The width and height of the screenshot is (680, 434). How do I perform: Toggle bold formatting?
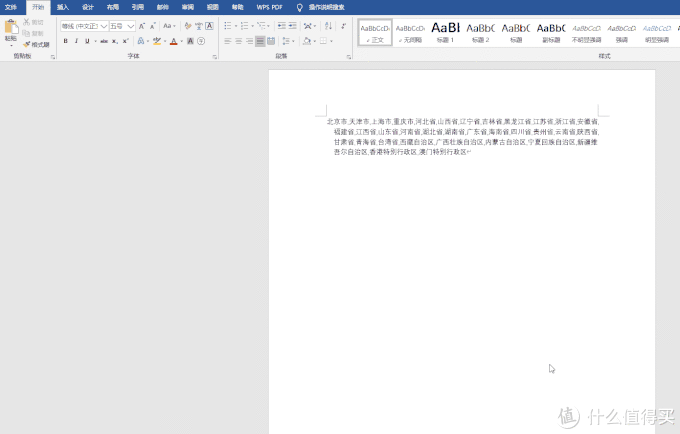pyautogui.click(x=65, y=41)
